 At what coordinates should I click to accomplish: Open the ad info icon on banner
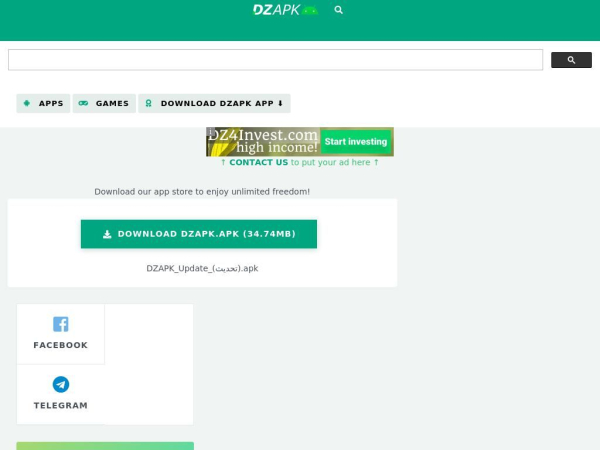coord(210,131)
